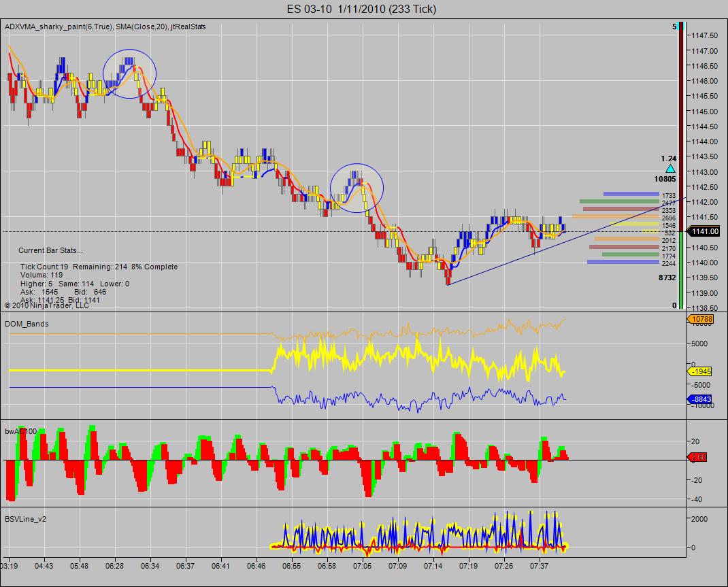728x587 pixels.
Task: Click the 06:28 time axis label
Action: point(115,566)
